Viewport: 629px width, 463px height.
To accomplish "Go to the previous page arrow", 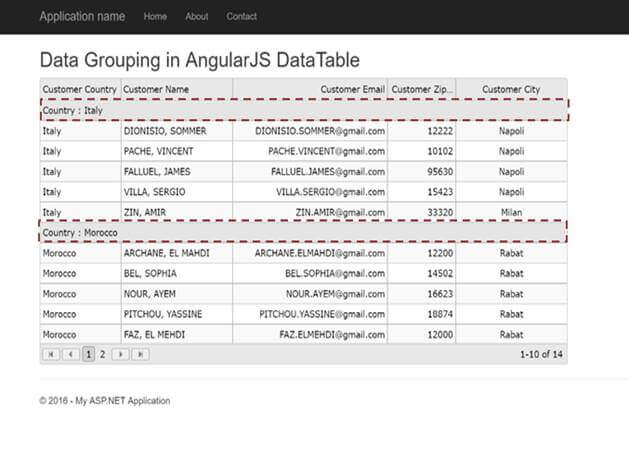I will click(x=71, y=354).
